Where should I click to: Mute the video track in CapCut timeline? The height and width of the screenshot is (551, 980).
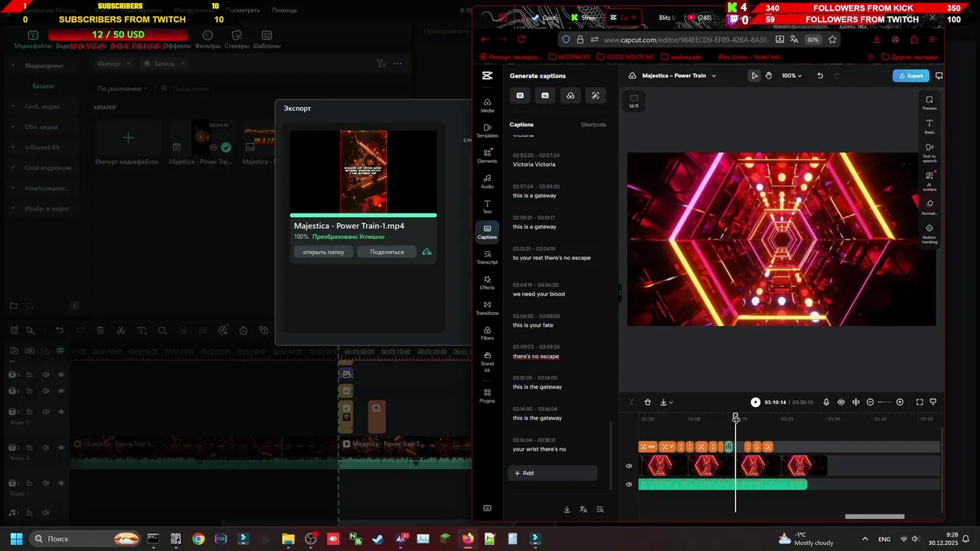(x=629, y=466)
